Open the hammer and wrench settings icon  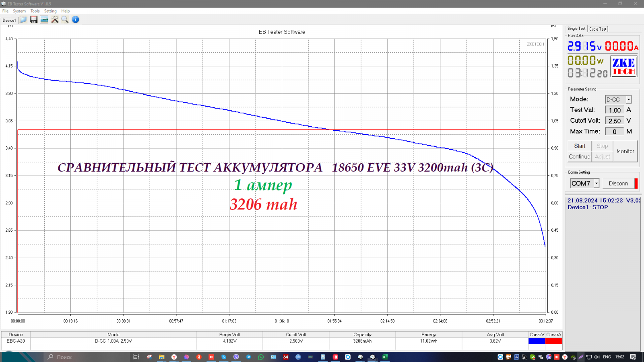click(55, 20)
